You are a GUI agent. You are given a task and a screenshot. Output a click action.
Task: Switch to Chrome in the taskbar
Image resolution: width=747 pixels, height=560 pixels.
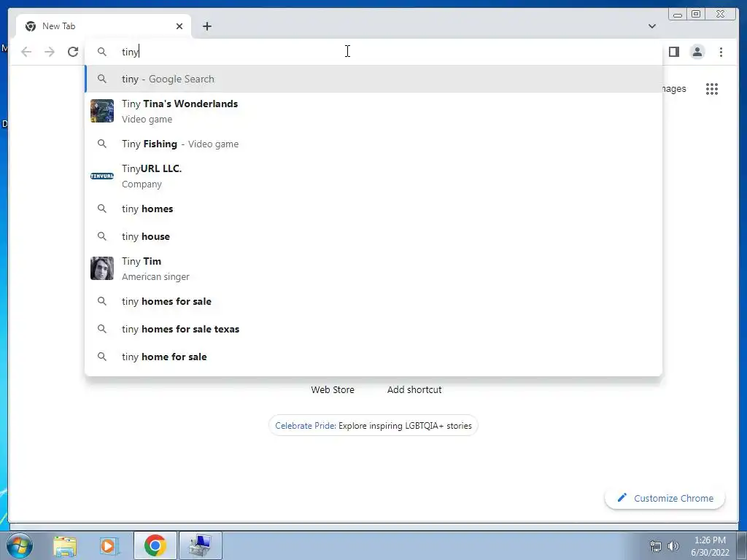155,545
